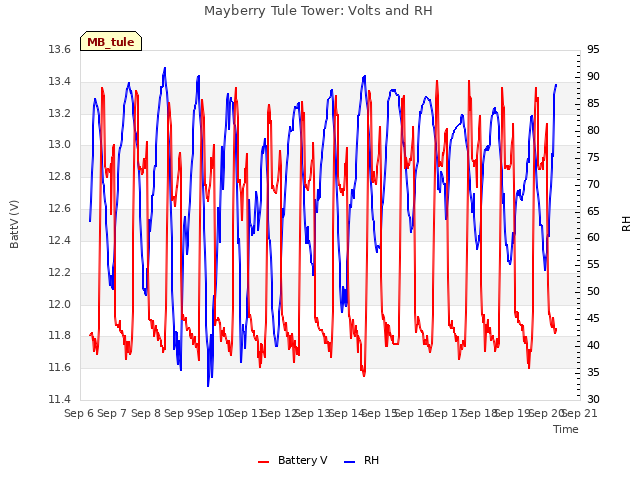Click the 70 right axis value
This screenshot has width=640, height=480.
click(593, 184)
